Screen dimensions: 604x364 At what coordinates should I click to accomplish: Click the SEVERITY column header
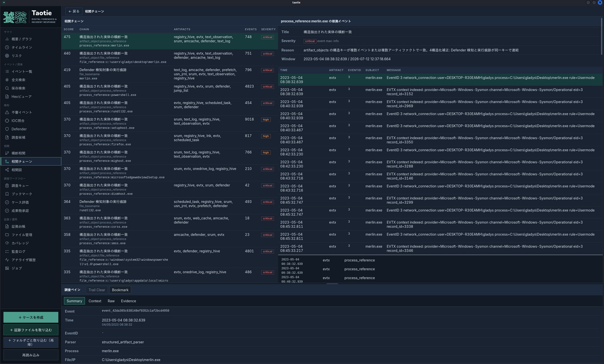tap(268, 29)
